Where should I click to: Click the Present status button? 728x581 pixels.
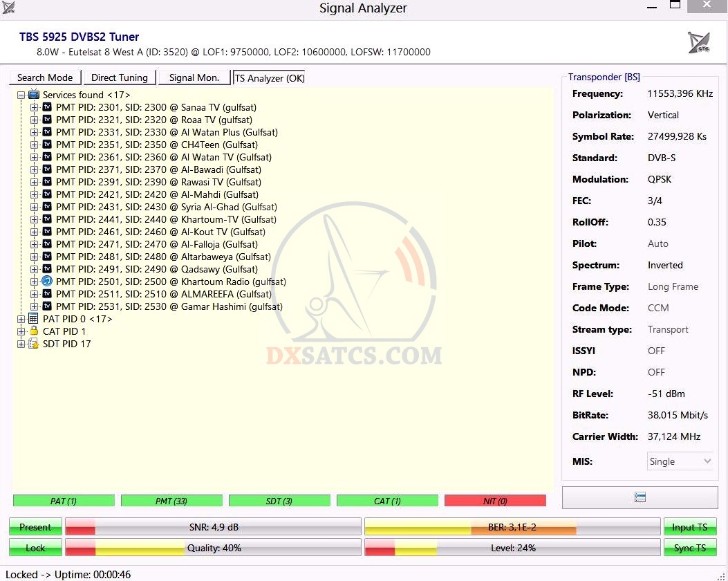[35, 526]
